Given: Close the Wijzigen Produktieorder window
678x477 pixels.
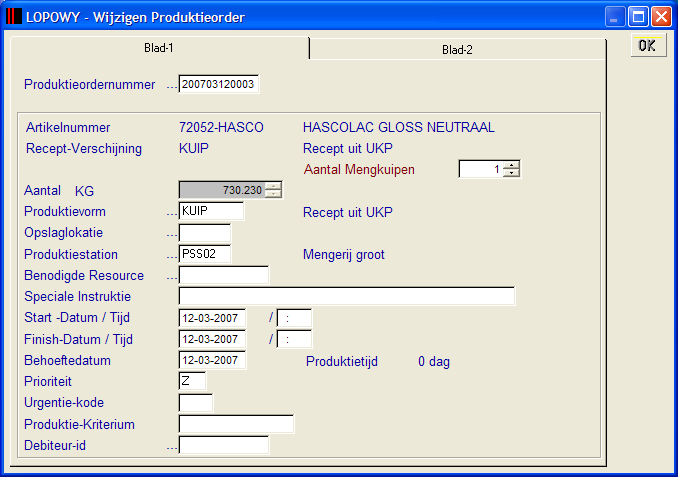Looking at the screenshot, I should tap(661, 17).
